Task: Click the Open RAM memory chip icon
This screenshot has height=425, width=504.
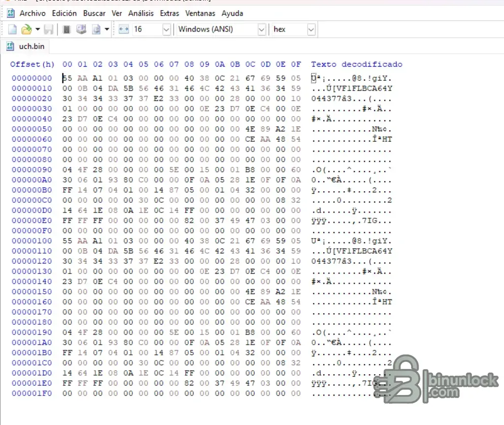Action: pyautogui.click(x=66, y=29)
